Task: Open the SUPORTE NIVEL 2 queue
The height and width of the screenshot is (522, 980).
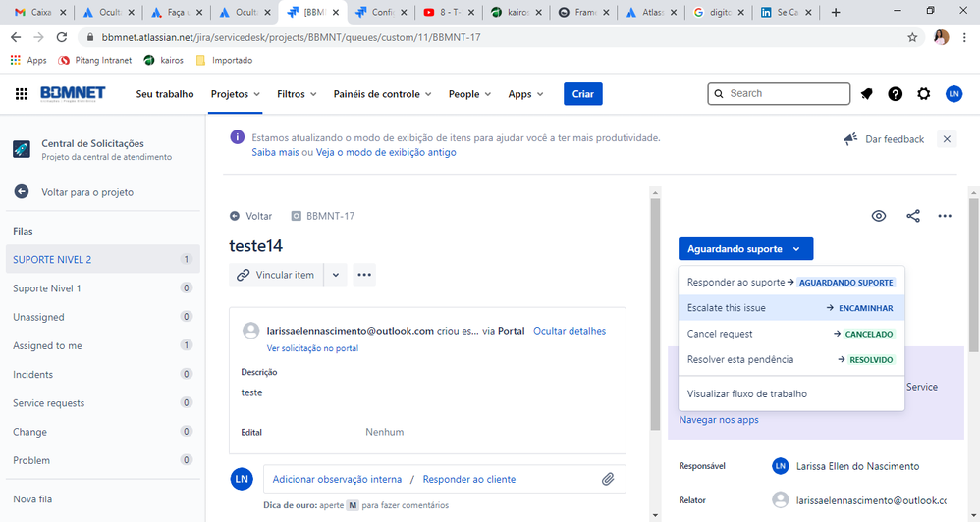Action: click(102, 259)
